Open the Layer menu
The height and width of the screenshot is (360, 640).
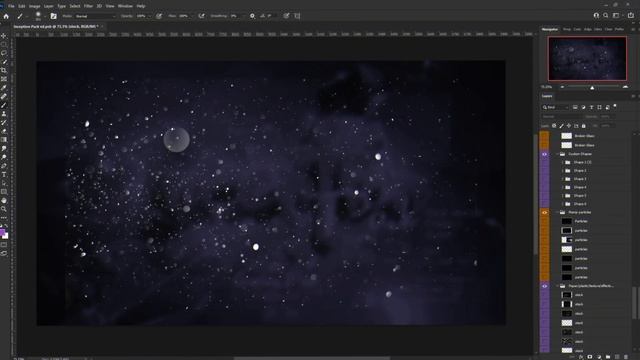[49, 6]
